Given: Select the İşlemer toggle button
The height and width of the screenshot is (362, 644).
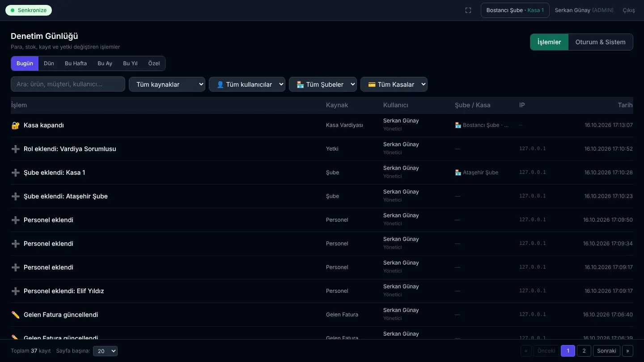Looking at the screenshot, I should pos(549,42).
